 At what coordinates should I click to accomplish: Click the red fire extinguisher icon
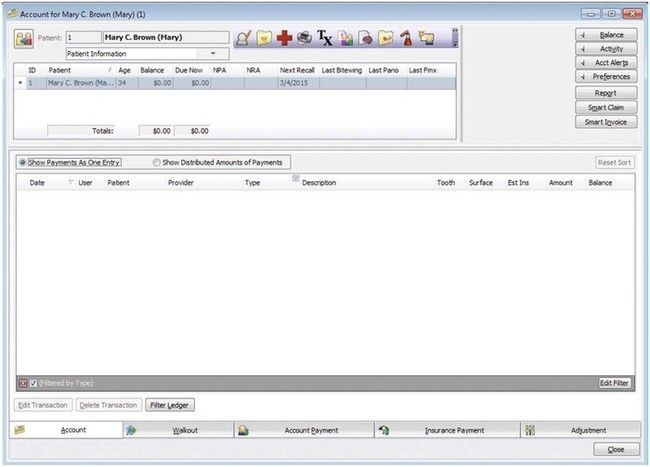click(407, 39)
